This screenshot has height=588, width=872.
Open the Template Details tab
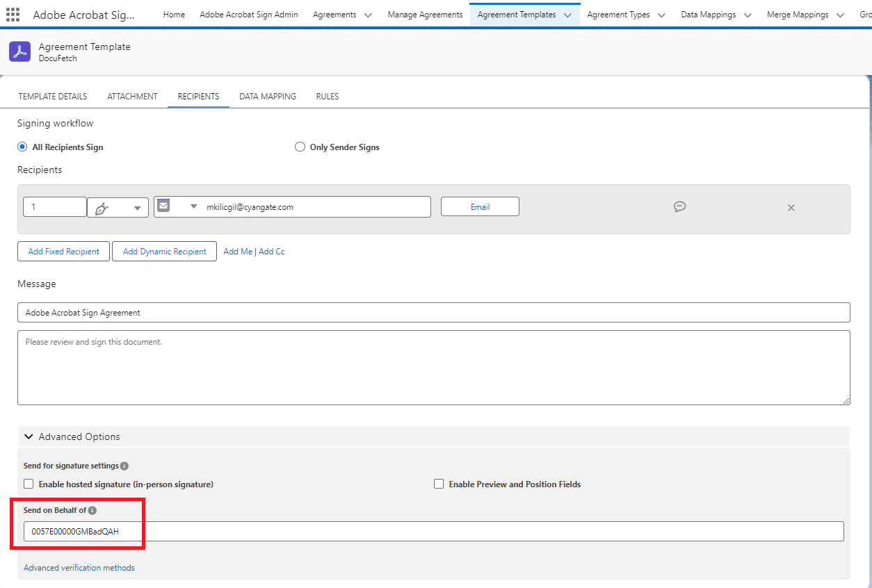click(x=53, y=97)
